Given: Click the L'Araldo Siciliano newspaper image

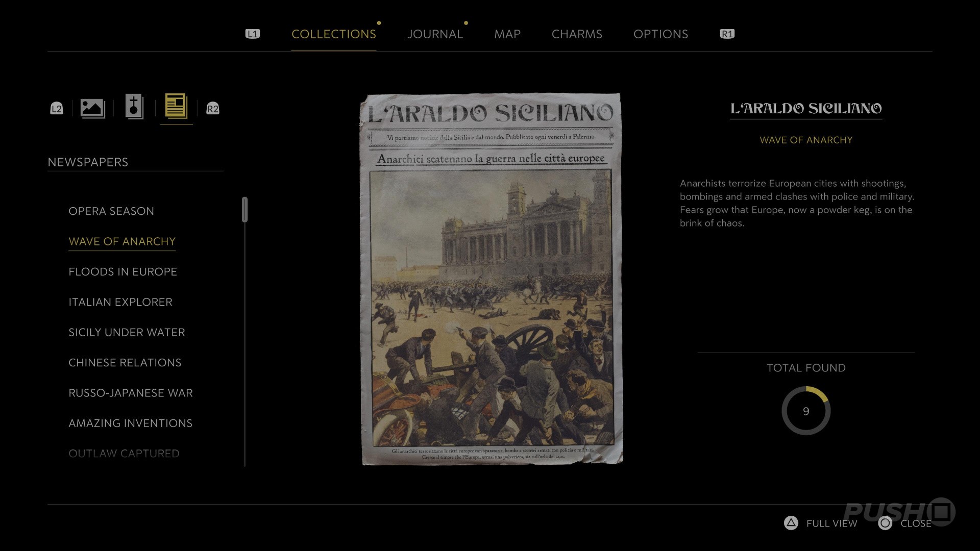Looking at the screenshot, I should coord(491,279).
